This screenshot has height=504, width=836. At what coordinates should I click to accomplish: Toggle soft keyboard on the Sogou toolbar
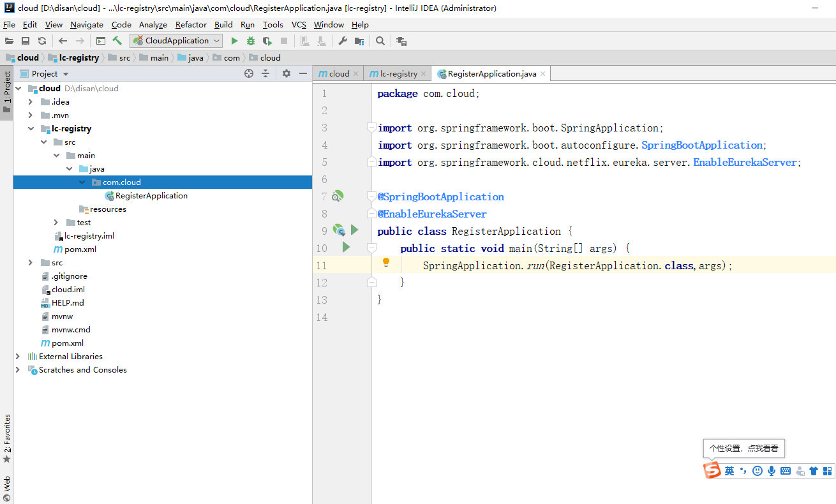[x=784, y=471]
